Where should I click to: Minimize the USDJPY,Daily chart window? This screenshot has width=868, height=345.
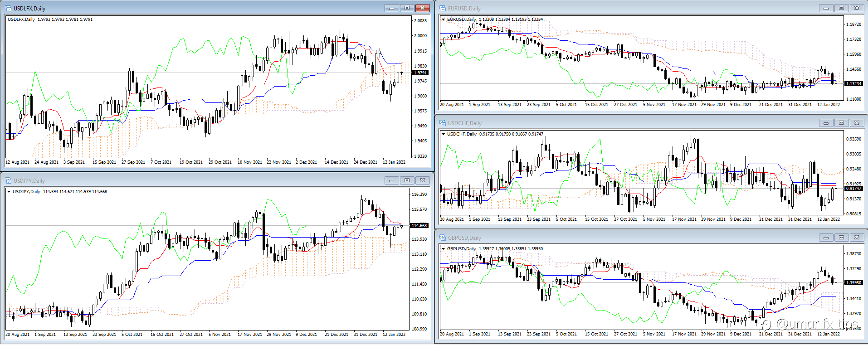tap(391, 180)
